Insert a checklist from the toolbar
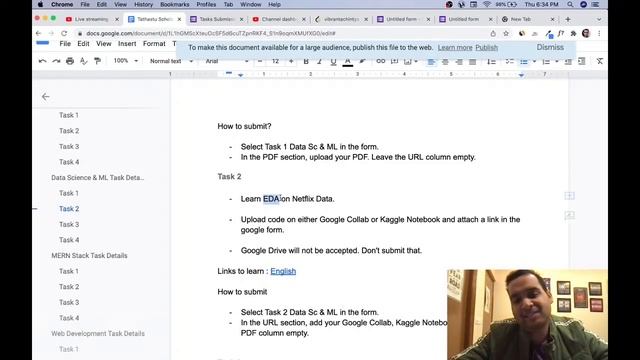This screenshot has height=360, width=640. (x=509, y=62)
